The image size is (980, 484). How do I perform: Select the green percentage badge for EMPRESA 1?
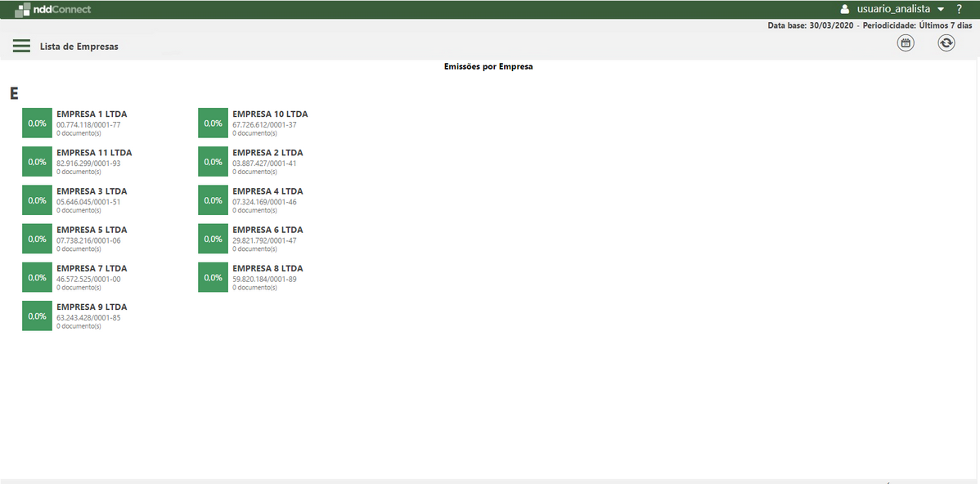tap(36, 123)
